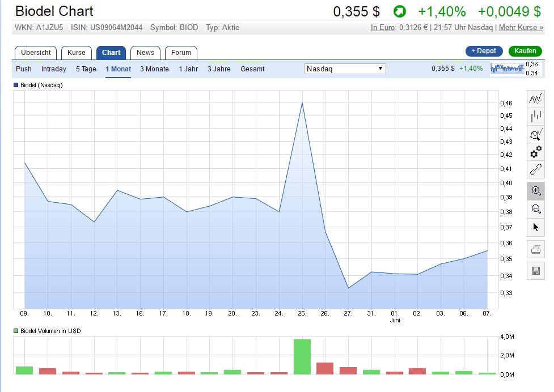
Task: Click the Typ: Aktie text
Action: (x=223, y=28)
